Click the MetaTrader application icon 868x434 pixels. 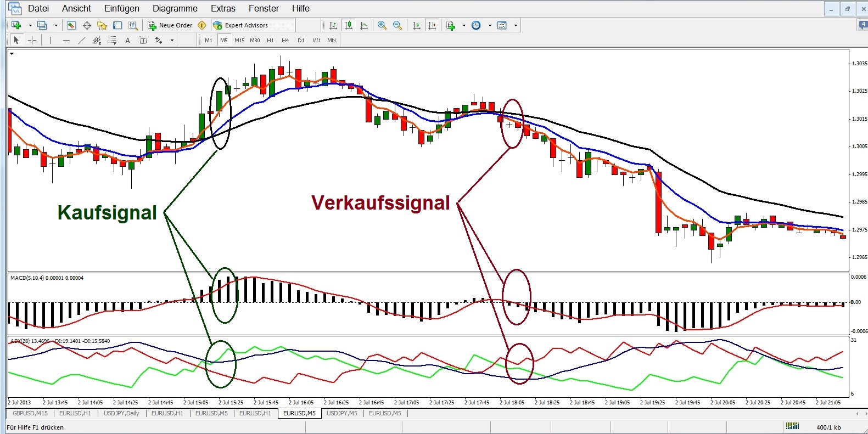click(x=15, y=8)
